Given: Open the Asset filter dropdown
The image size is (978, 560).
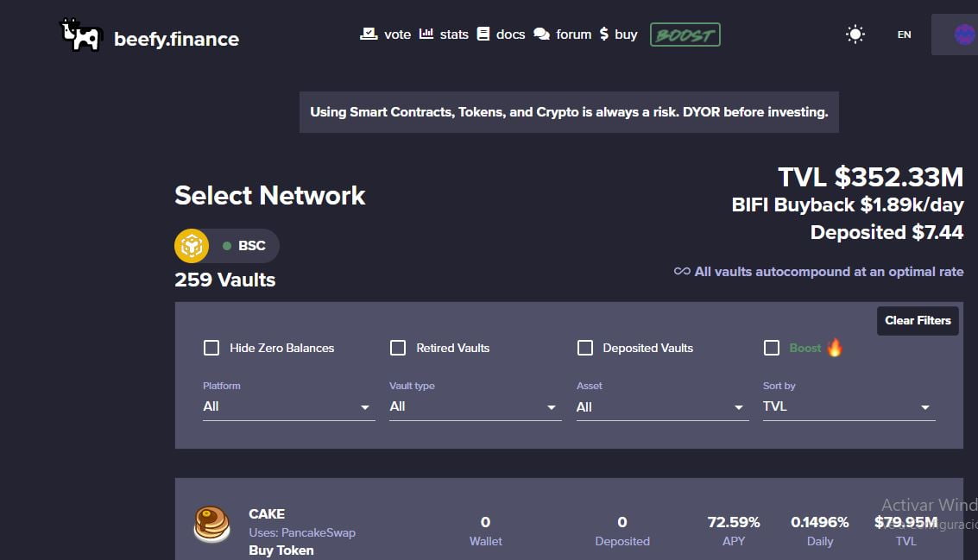Looking at the screenshot, I should point(662,407).
